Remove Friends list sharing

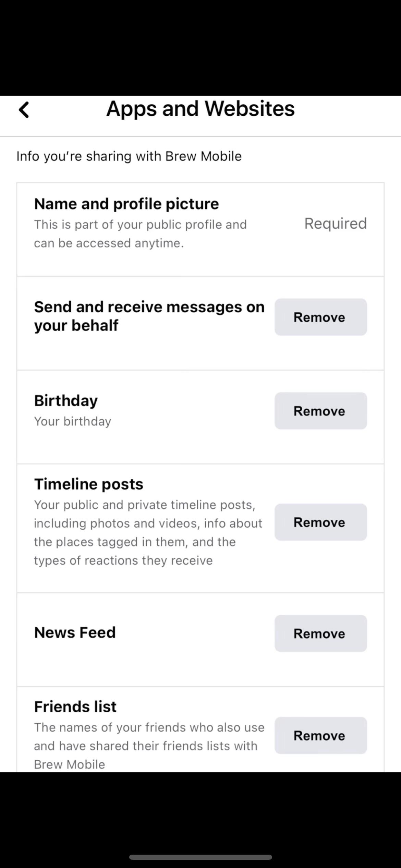point(320,735)
